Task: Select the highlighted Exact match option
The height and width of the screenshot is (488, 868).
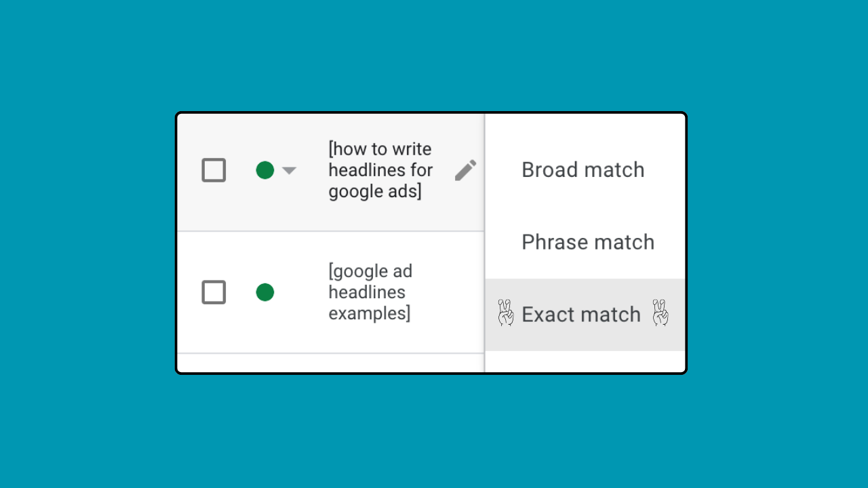Action: [x=580, y=314]
